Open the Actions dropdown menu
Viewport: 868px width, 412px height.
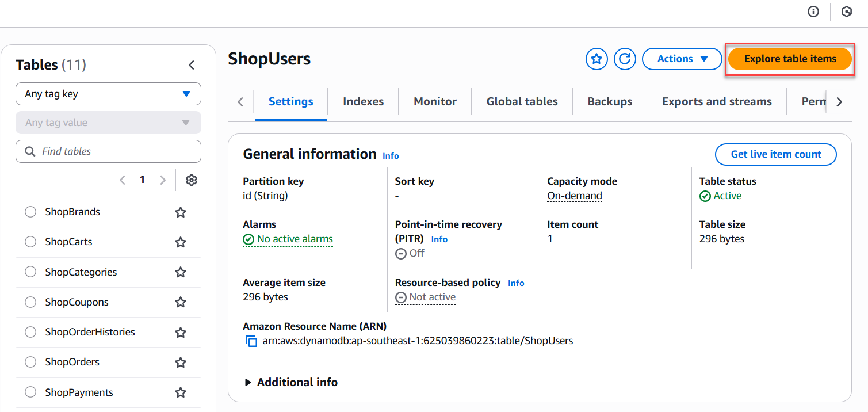[x=682, y=59]
